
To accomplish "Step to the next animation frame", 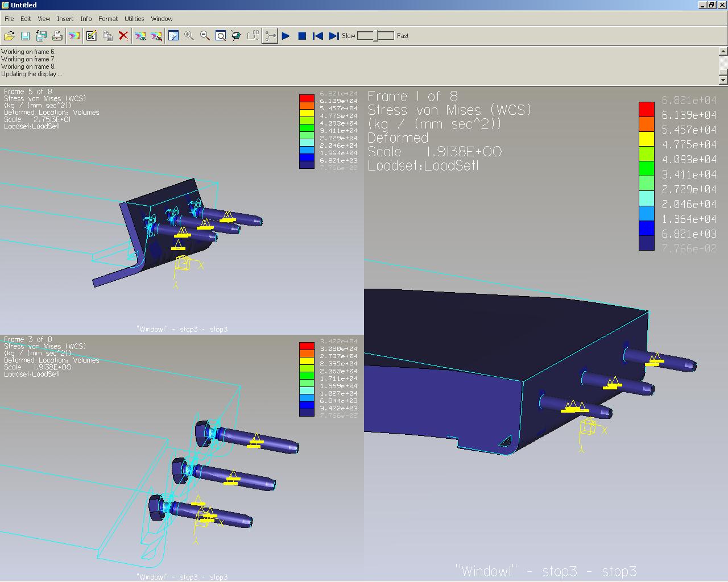I will 334,36.
